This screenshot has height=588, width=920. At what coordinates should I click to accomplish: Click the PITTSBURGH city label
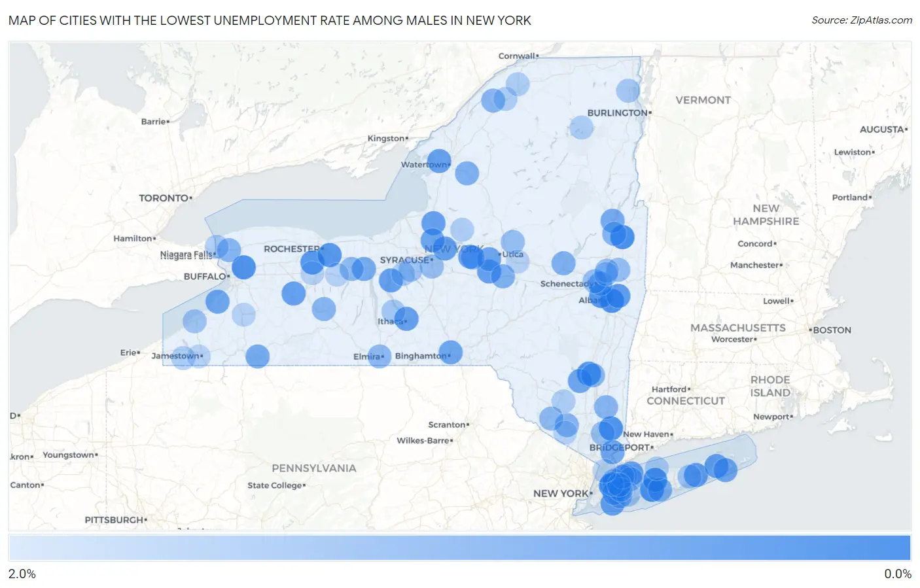tap(114, 520)
